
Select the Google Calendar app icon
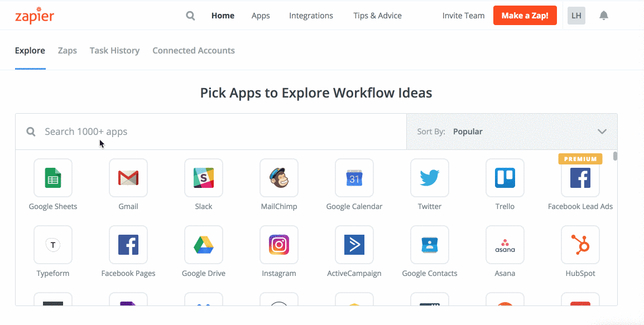click(x=354, y=178)
